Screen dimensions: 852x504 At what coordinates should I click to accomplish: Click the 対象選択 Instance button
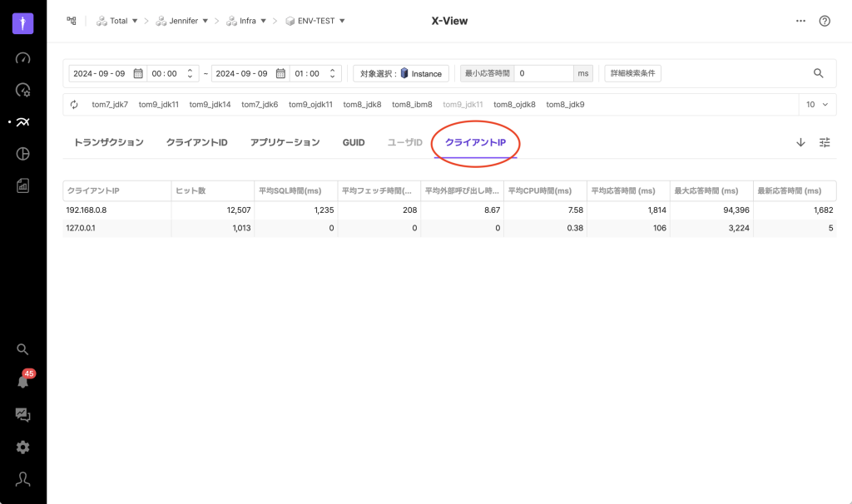point(401,73)
